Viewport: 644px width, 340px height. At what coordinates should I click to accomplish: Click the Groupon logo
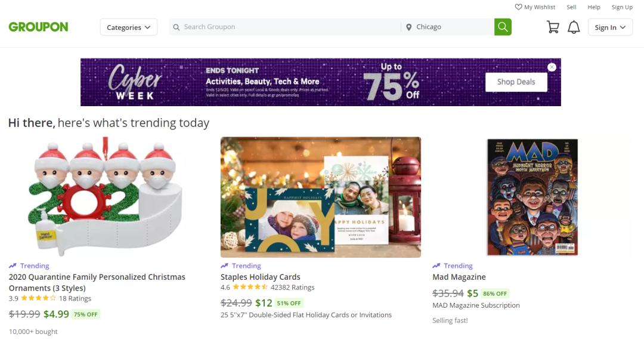[38, 27]
